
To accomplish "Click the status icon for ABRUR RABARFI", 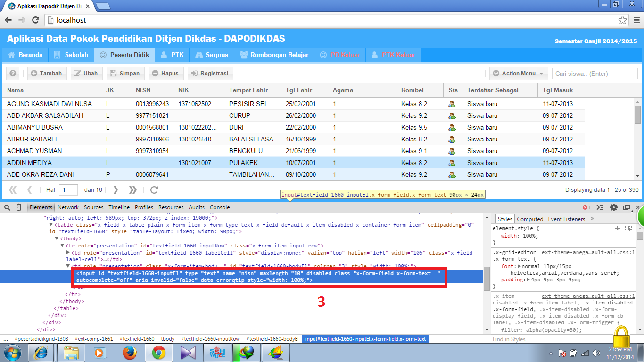I will click(452, 139).
